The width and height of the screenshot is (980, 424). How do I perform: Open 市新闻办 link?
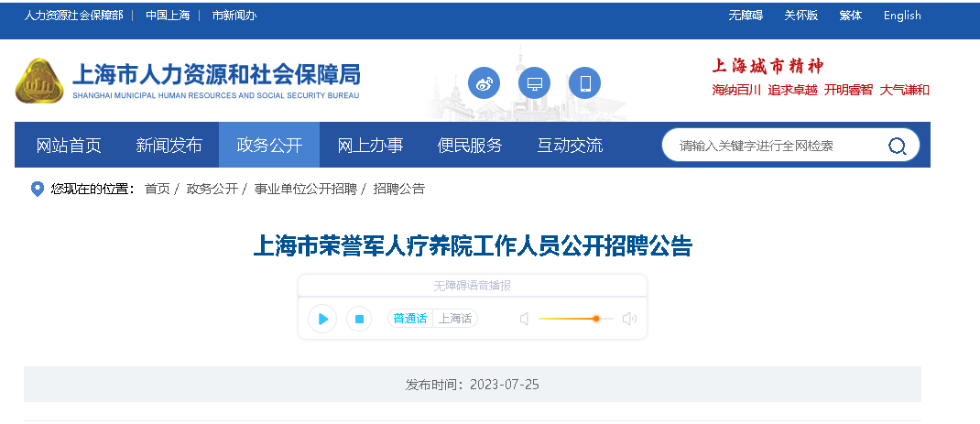pyautogui.click(x=234, y=16)
